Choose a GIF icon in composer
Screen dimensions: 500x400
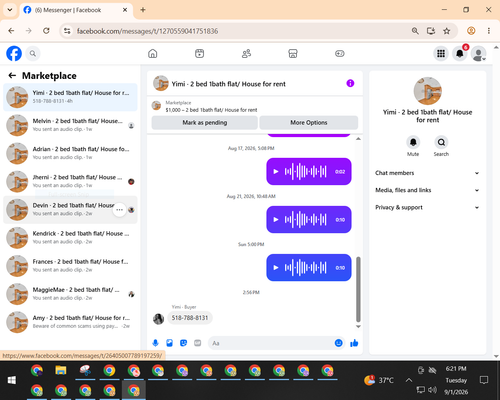(x=198, y=343)
